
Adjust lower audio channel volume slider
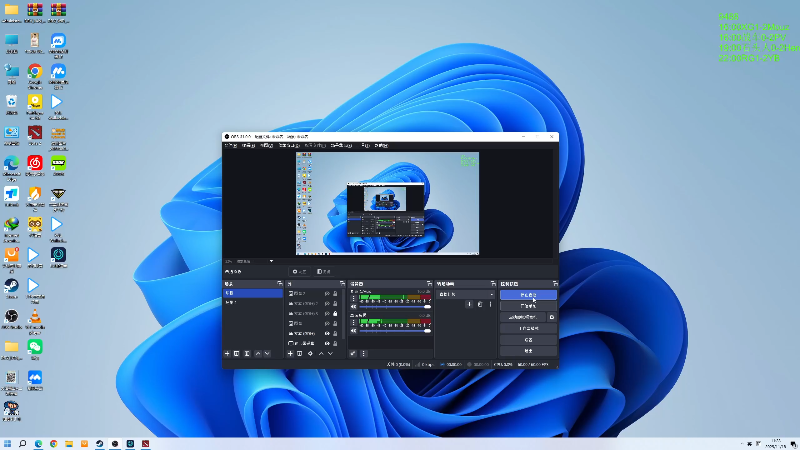point(395,331)
